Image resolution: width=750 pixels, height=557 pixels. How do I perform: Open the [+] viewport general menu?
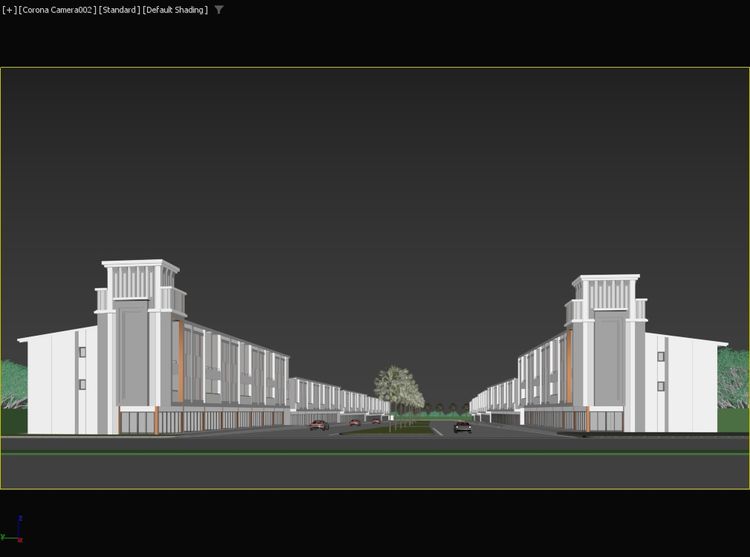(x=9, y=10)
